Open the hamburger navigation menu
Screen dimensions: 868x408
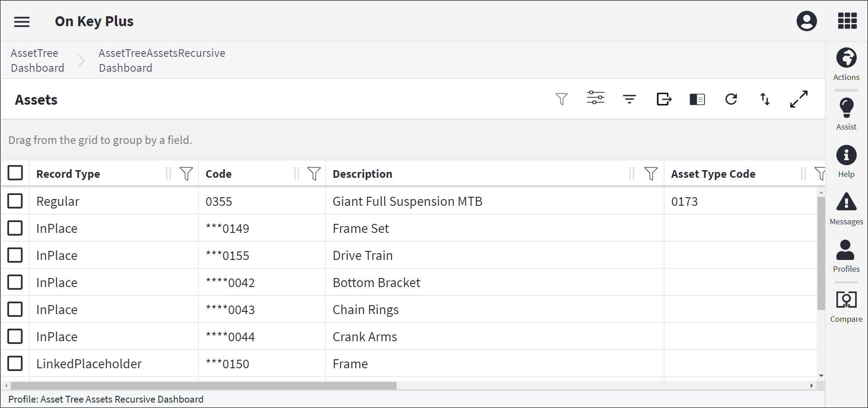pos(22,22)
